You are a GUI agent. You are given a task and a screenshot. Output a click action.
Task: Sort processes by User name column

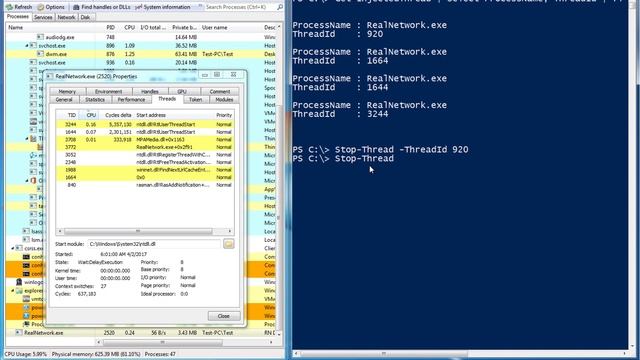click(x=230, y=27)
